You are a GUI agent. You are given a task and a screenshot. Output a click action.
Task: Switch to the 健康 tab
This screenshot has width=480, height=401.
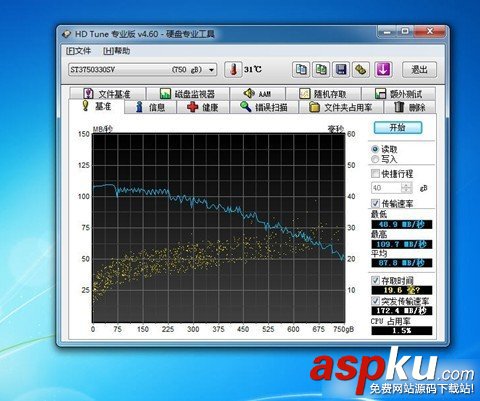pyautogui.click(x=203, y=107)
